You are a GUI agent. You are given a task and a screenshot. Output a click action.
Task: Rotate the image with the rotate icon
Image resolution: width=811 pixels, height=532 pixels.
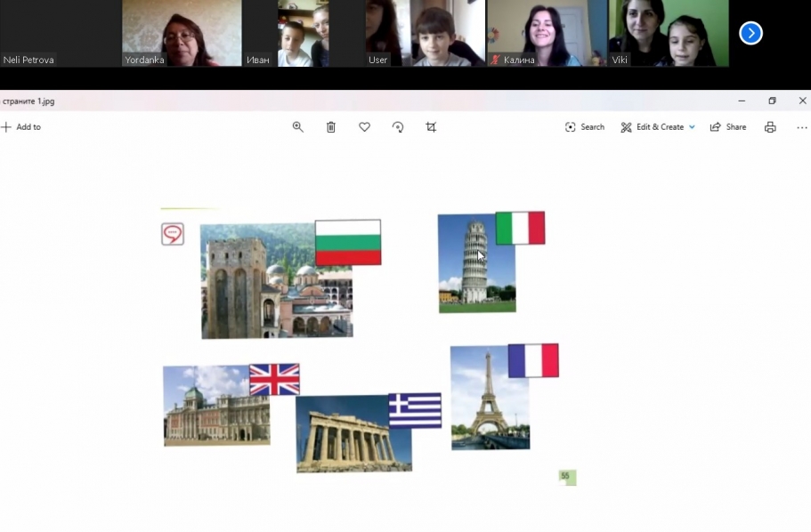click(398, 127)
